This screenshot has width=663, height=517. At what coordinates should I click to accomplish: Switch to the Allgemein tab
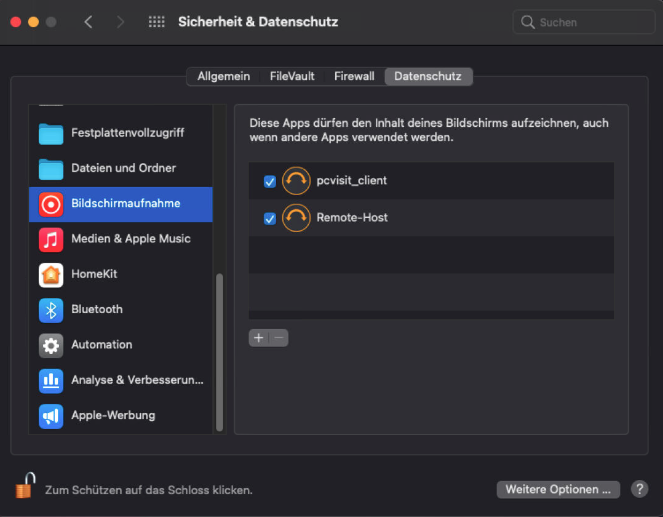pos(222,76)
